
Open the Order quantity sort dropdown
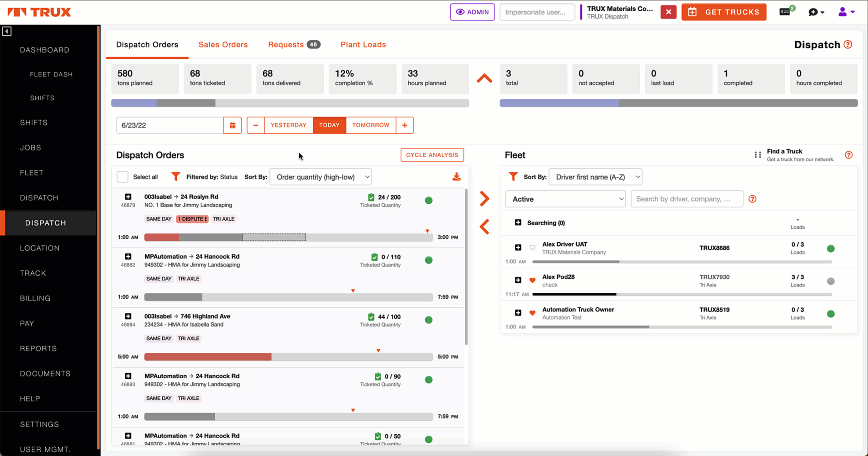point(321,177)
